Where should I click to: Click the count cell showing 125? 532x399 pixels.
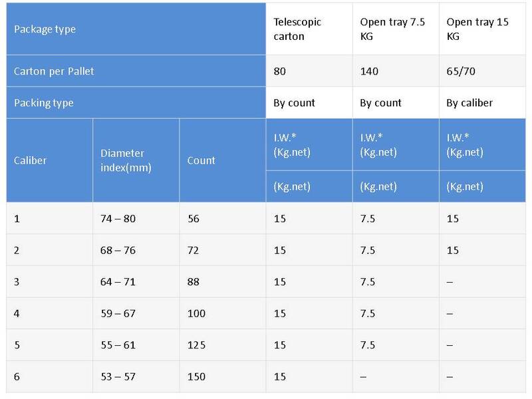[198, 345]
